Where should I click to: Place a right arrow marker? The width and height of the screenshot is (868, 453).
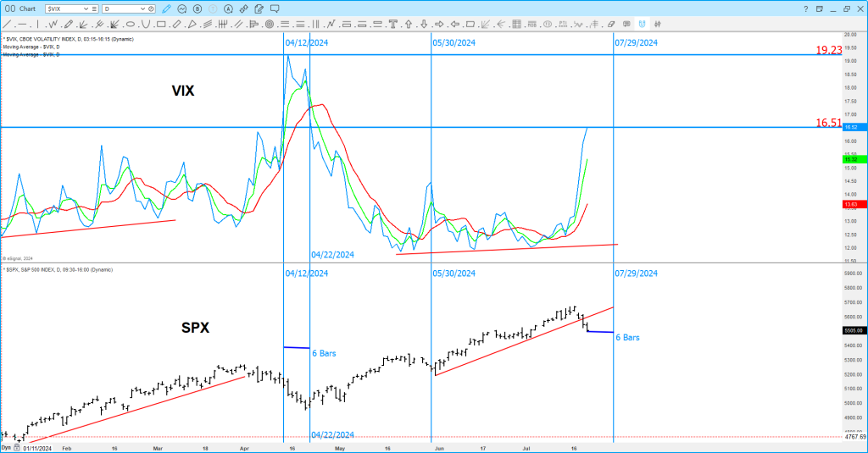pyautogui.click(x=440, y=25)
